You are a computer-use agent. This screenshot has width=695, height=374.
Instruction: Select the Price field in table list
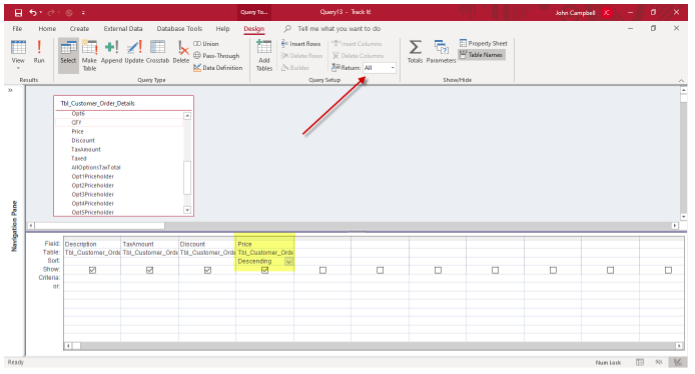pos(78,132)
